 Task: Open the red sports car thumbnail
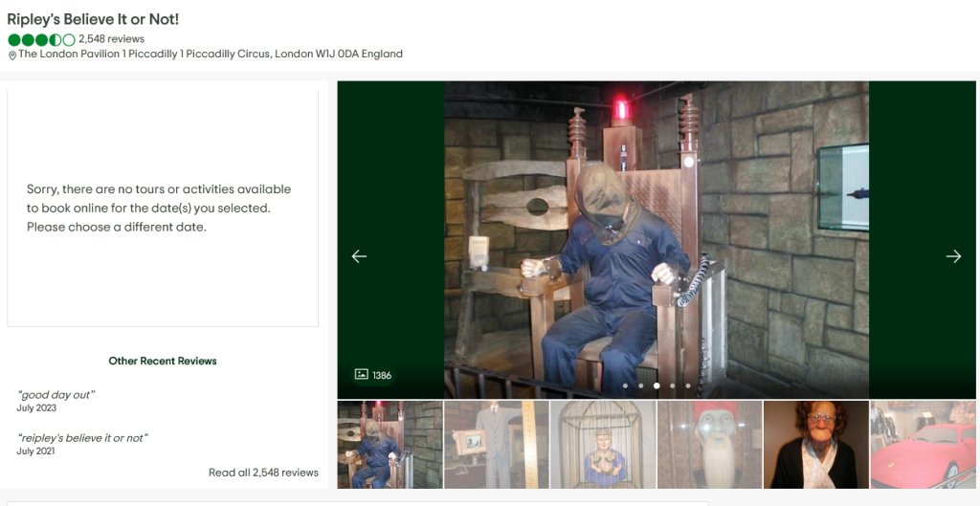pyautogui.click(x=924, y=445)
